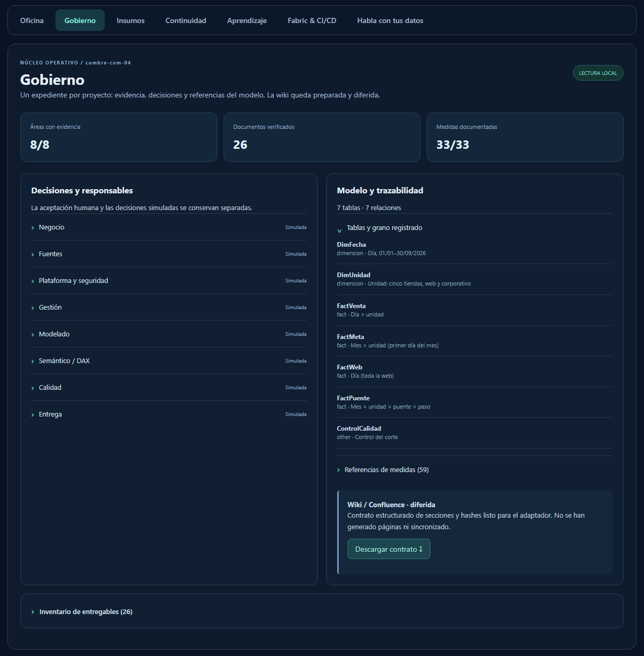Select the Gobierno tab
Viewport: 644px width, 656px height.
[80, 20]
